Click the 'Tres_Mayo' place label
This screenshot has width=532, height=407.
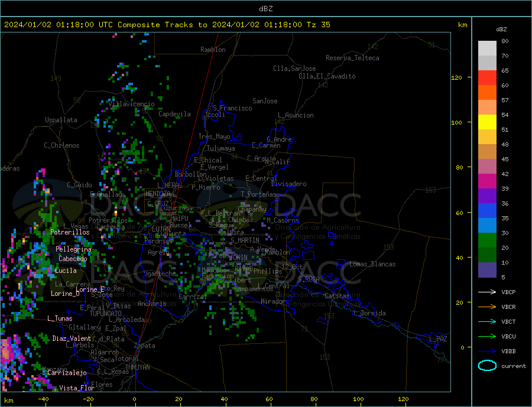(x=214, y=136)
